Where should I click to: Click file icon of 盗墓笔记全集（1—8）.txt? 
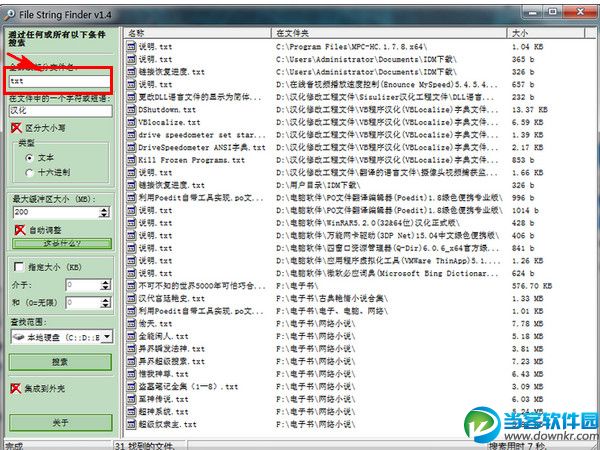point(131,386)
